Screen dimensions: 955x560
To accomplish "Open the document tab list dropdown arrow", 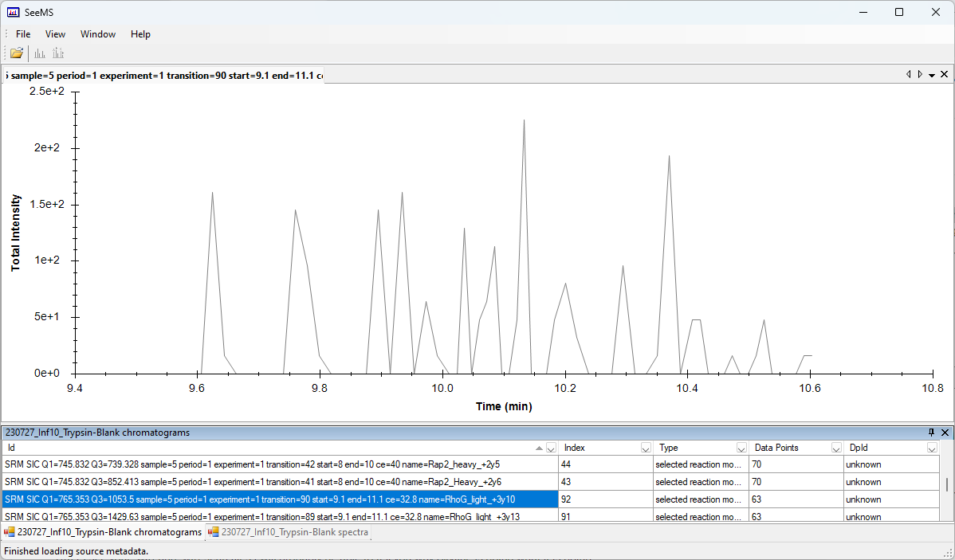I will click(x=932, y=75).
